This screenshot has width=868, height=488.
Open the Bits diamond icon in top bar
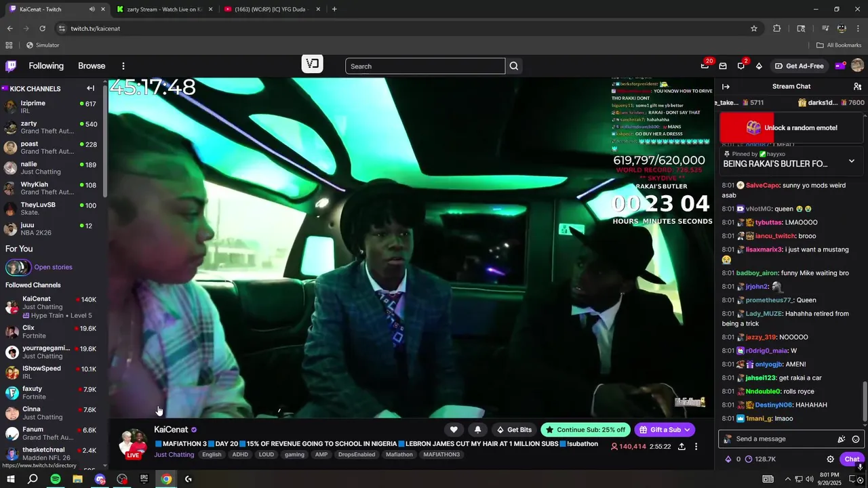[759, 66]
